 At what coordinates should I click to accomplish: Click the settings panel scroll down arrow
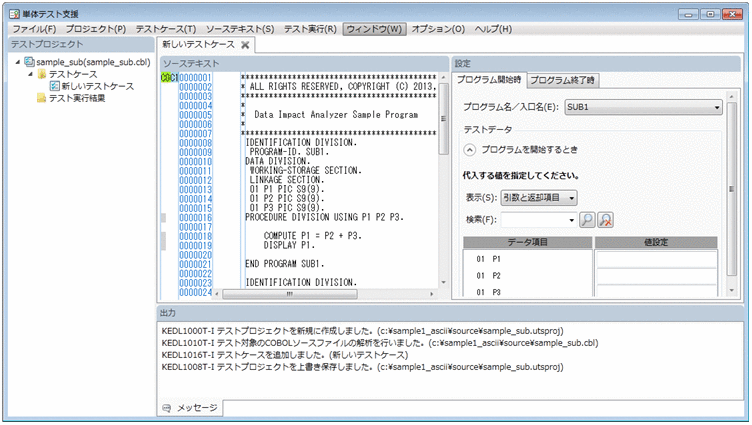click(x=731, y=290)
